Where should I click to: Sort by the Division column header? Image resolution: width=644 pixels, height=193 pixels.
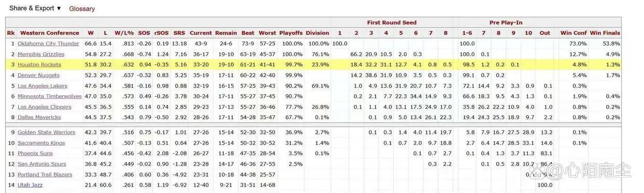coord(317,33)
